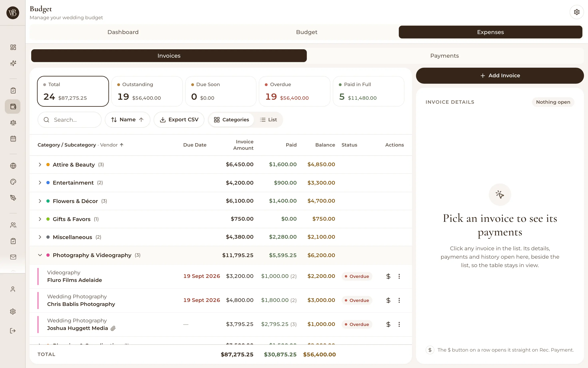Filter invoices by Paid in Full card

[x=369, y=91]
